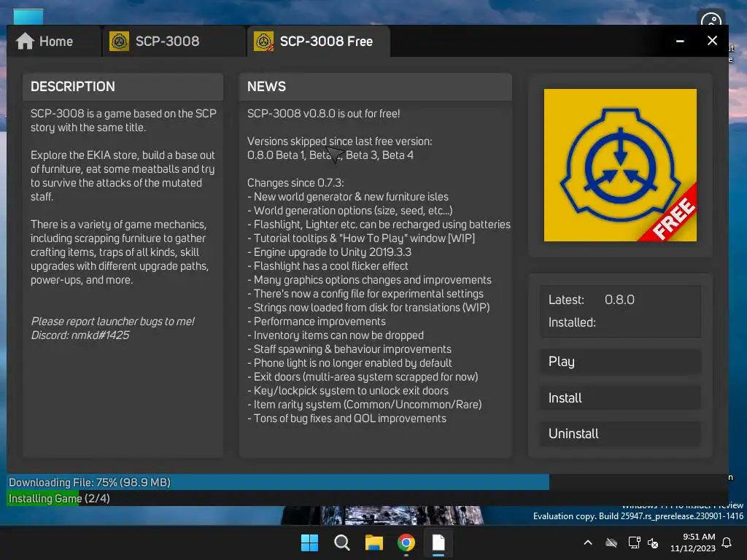Open the taskbar clock showing 9:51 AM

(x=693, y=542)
